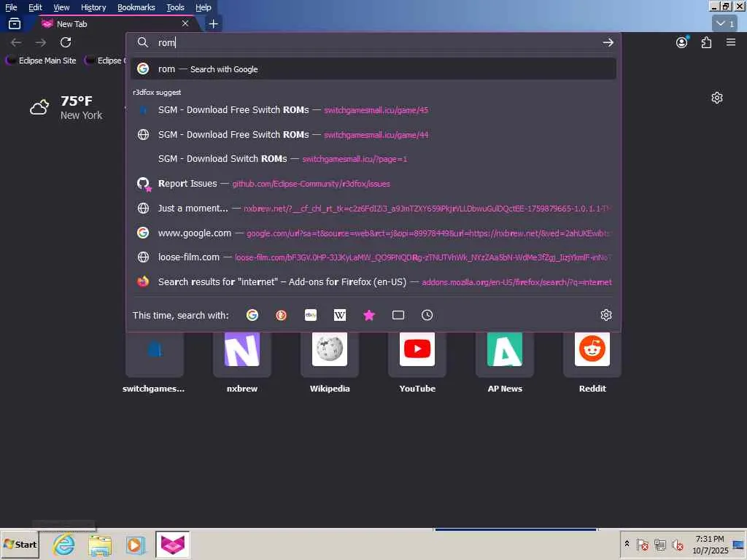Select SGM suggestion ending game/45

373,110
